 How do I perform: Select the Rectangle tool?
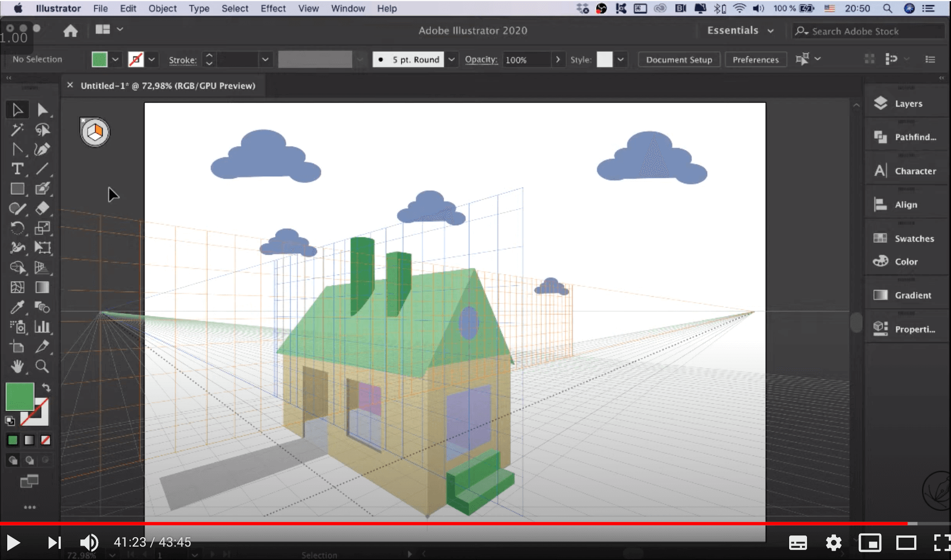tap(17, 189)
